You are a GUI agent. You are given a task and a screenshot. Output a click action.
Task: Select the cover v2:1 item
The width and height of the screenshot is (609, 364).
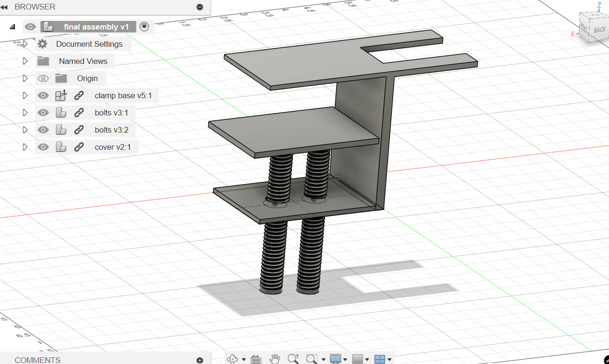click(113, 147)
